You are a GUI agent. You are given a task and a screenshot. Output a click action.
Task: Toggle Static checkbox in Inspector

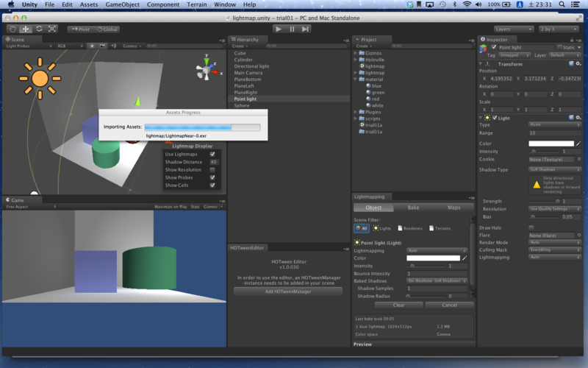[560, 47]
